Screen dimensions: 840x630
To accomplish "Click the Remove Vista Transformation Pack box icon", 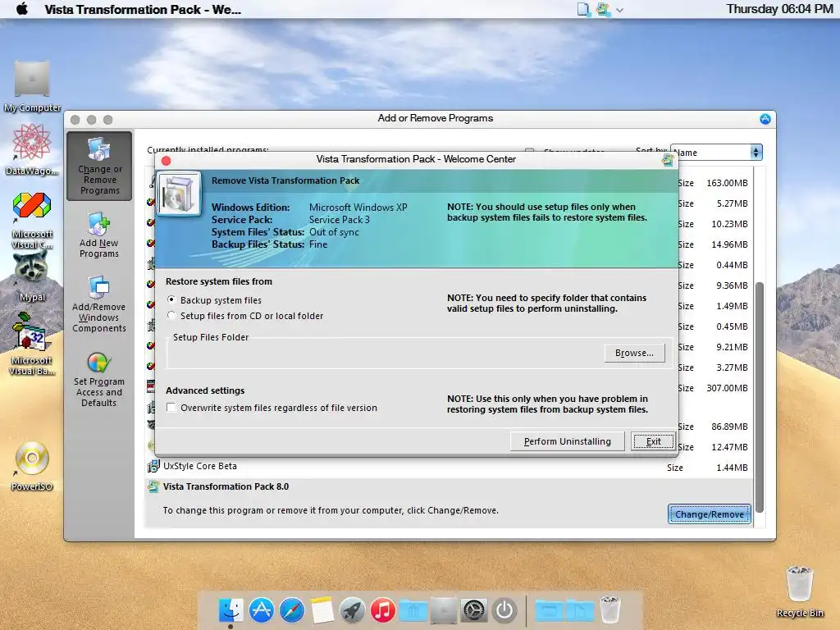I will click(x=180, y=194).
